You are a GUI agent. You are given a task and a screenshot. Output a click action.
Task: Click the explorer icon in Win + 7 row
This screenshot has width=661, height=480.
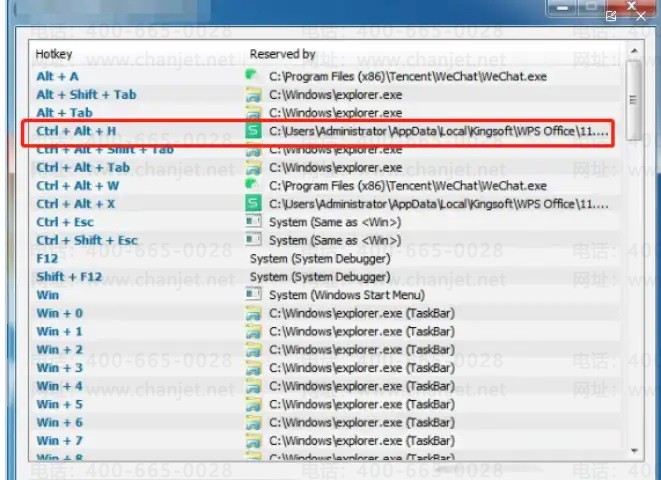pos(253,441)
